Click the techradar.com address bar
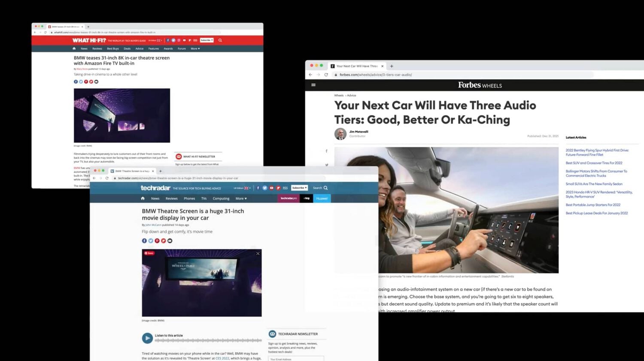 click(178, 178)
